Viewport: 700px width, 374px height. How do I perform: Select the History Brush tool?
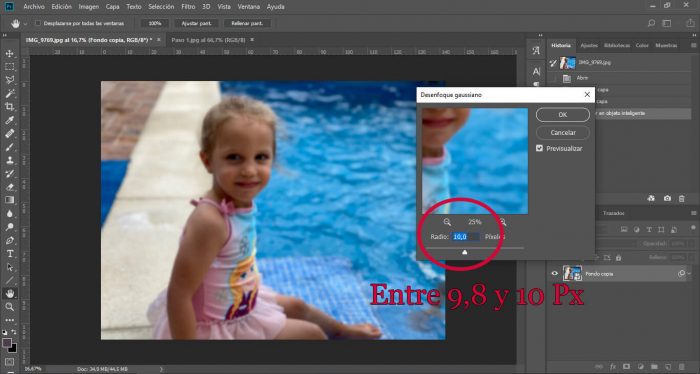click(9, 174)
